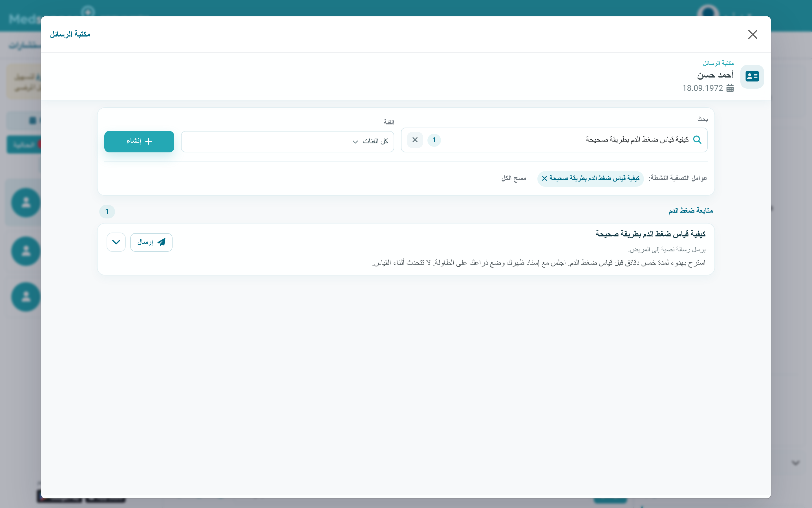Clear the search field with the X button
This screenshot has height=508, width=812.
click(415, 140)
